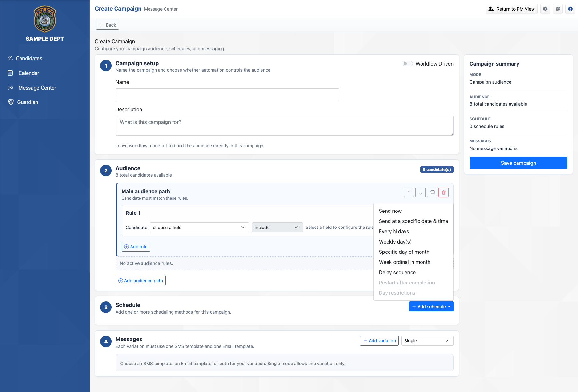Screen dimensions: 578x392
Task: Select 'Specific day of month' option
Action: pos(413,252)
